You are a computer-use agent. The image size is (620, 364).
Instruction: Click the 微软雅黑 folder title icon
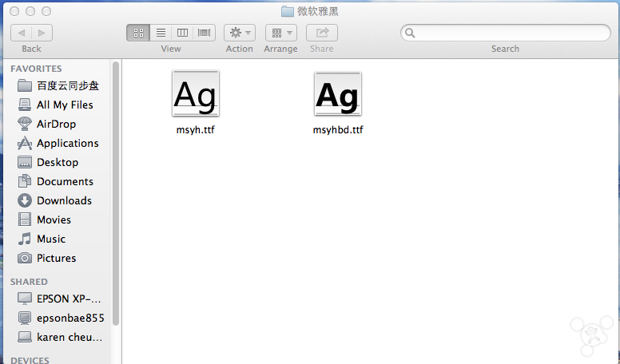288,11
